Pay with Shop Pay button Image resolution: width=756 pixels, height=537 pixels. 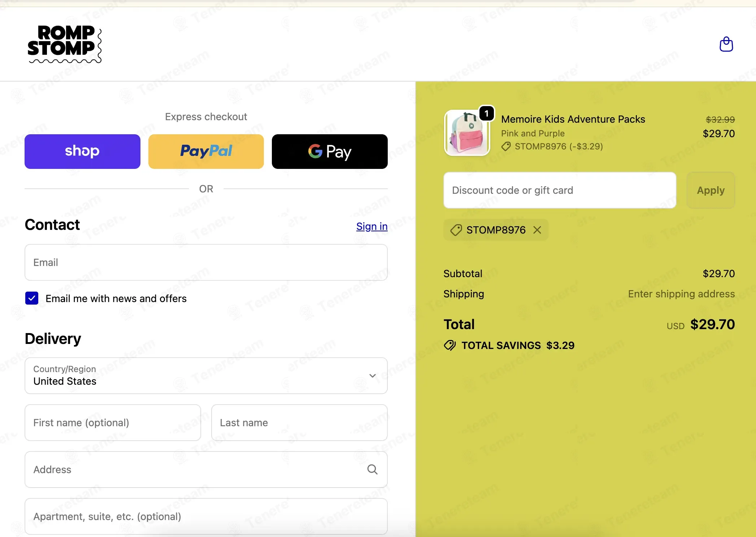82,152
